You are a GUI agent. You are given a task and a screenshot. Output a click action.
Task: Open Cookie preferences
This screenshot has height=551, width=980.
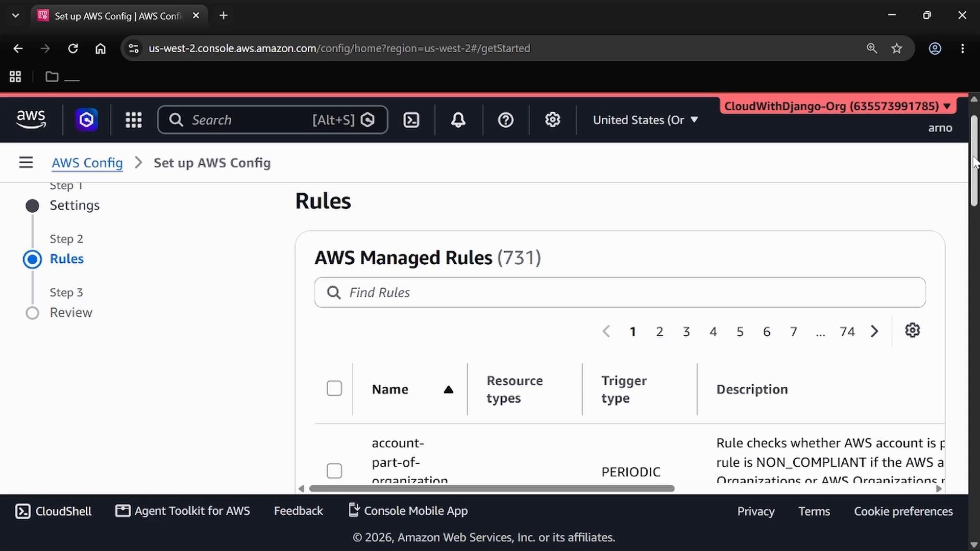pyautogui.click(x=903, y=511)
